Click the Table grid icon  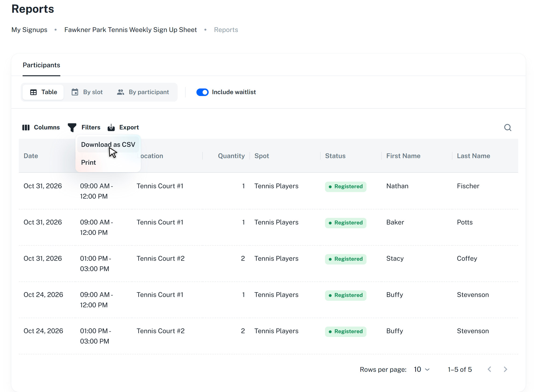click(33, 92)
